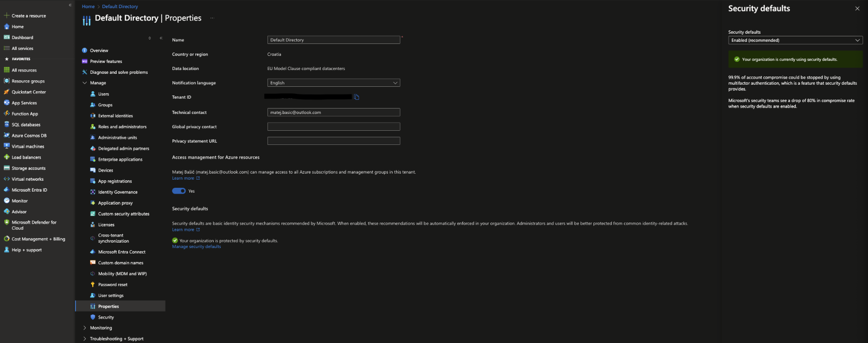Open the Advisor icon
This screenshot has width=868, height=343.
pyautogui.click(x=7, y=211)
